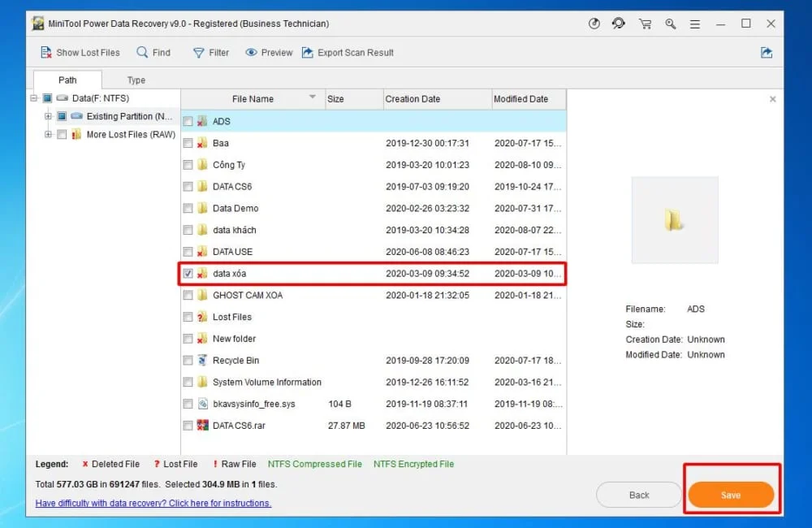Click the 104 B size cell
Screen dimensions: 812x528
[x=339, y=404]
